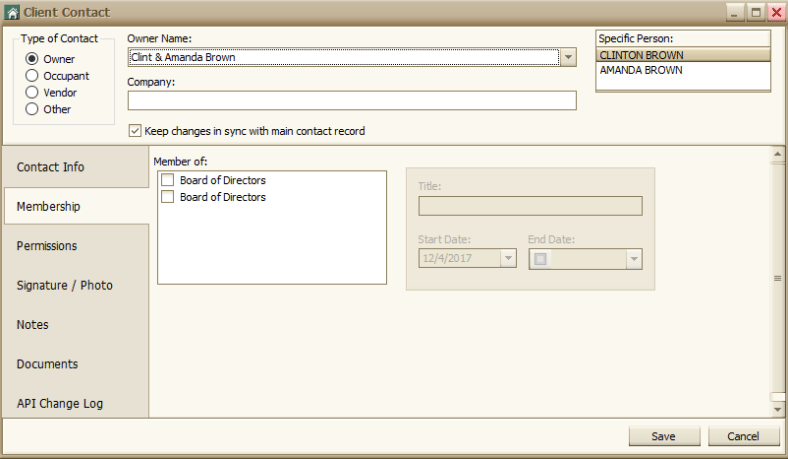Check the second Board of Directors box
This screenshot has width=788, height=459.
tap(167, 197)
